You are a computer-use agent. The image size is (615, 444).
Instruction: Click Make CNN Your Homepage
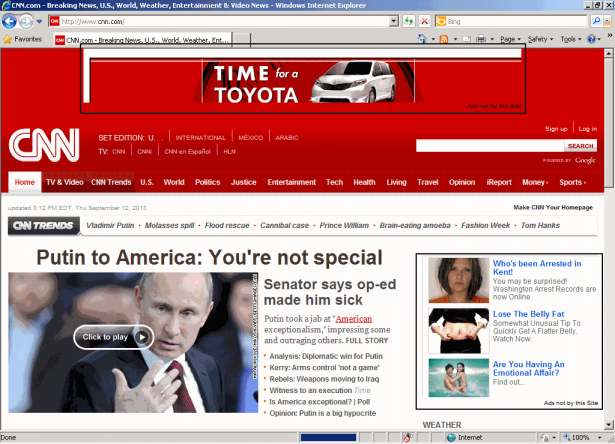553,207
